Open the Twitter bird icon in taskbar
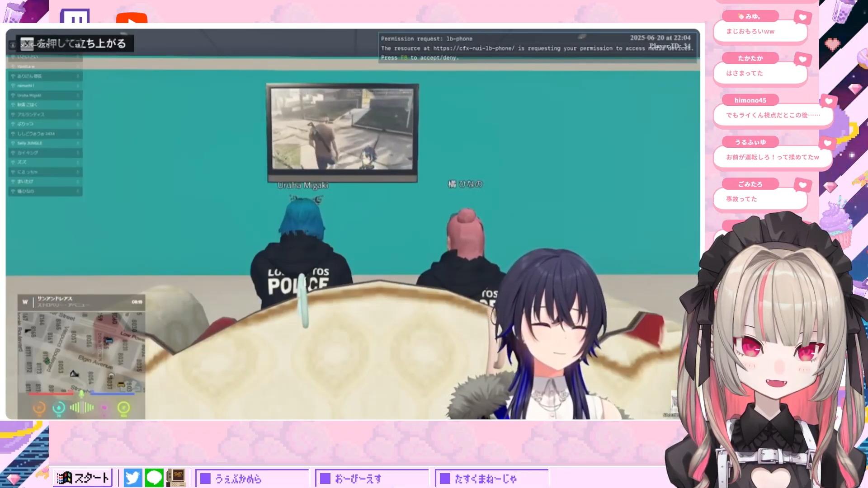The width and height of the screenshot is (868, 488). point(132,478)
